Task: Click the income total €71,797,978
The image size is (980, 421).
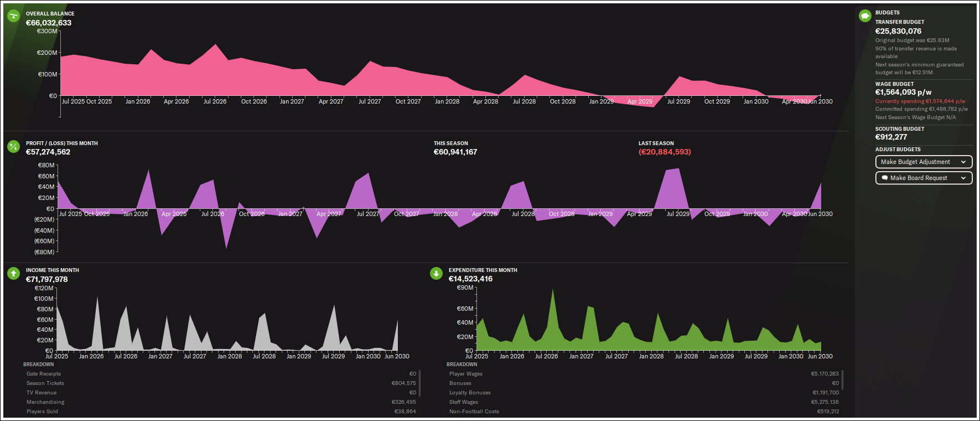Action: (47, 279)
